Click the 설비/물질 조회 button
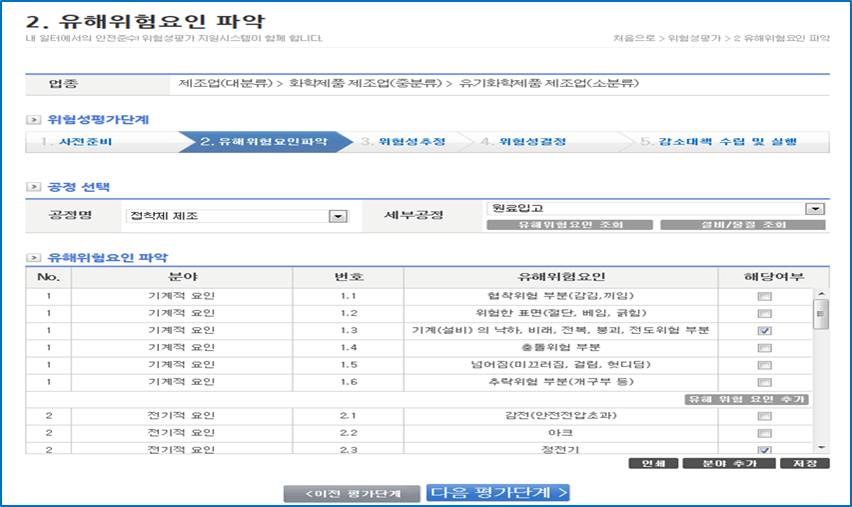 743,225
